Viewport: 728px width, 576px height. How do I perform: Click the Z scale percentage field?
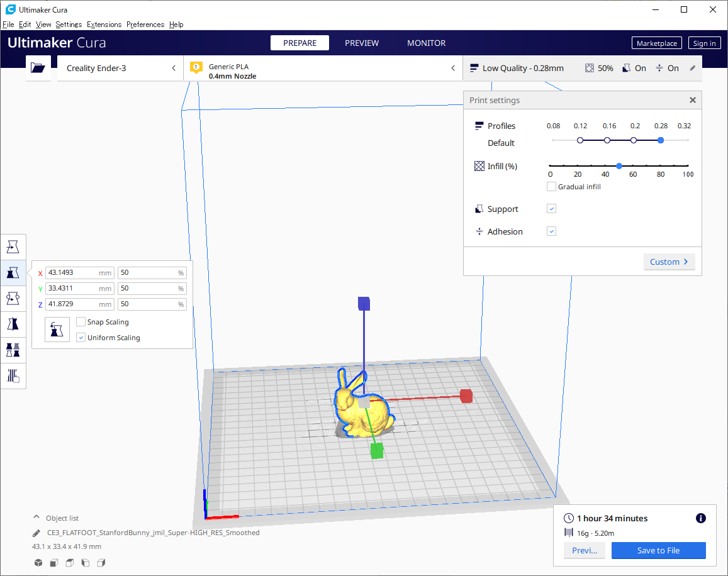152,304
